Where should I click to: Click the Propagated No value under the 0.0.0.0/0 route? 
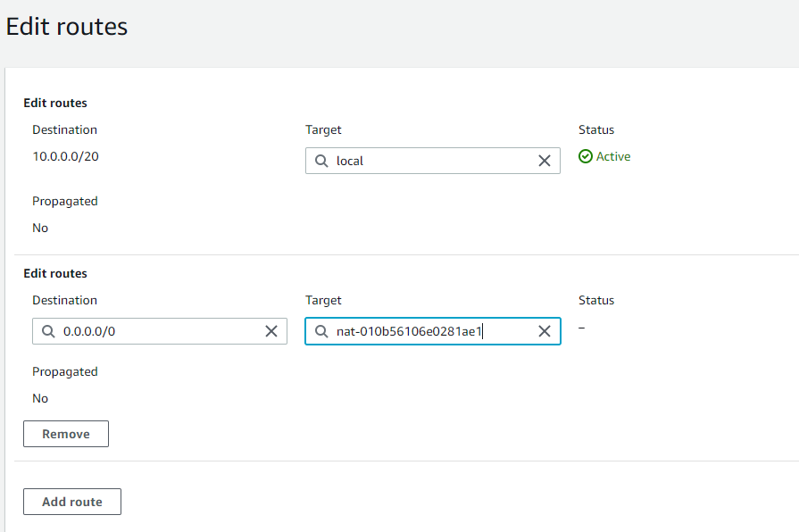pyautogui.click(x=40, y=398)
